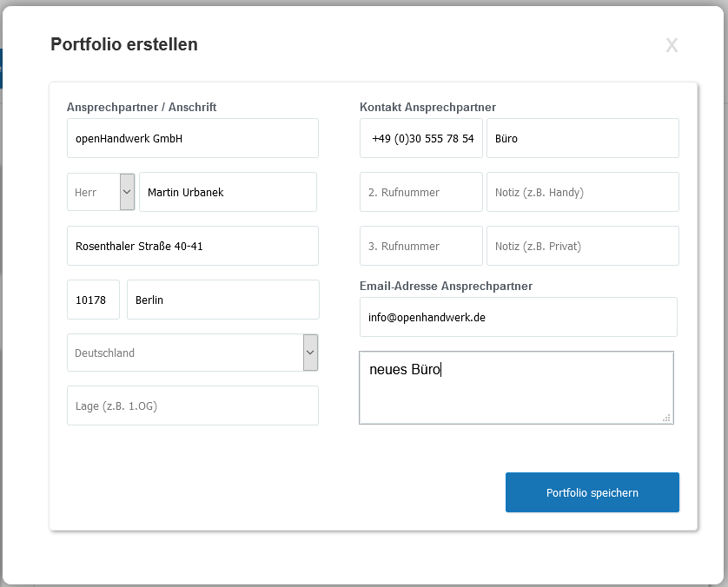Click the +49 (0)30 phone number field
This screenshot has height=587, width=728.
tap(421, 138)
